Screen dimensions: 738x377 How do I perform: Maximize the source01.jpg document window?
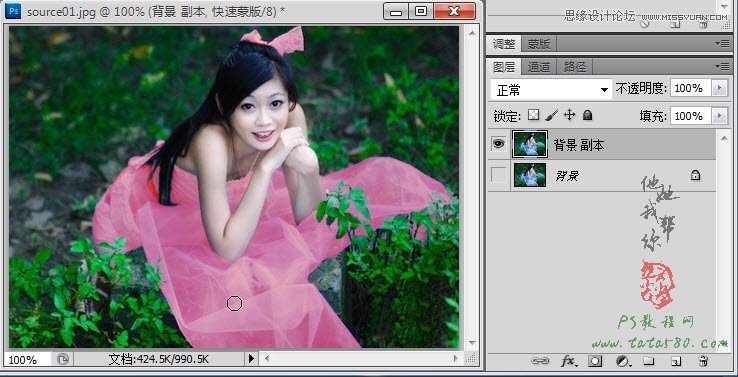click(x=421, y=11)
